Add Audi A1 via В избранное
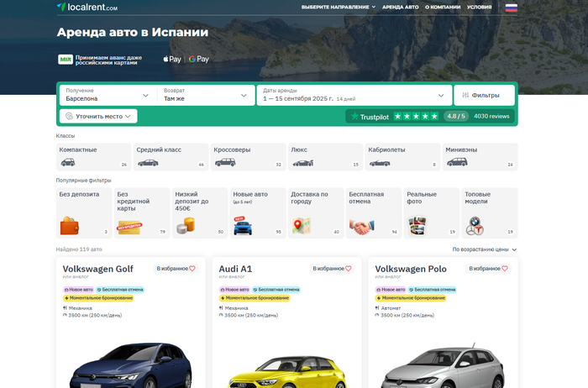Image resolution: width=588 pixels, height=388 pixels. tap(332, 269)
